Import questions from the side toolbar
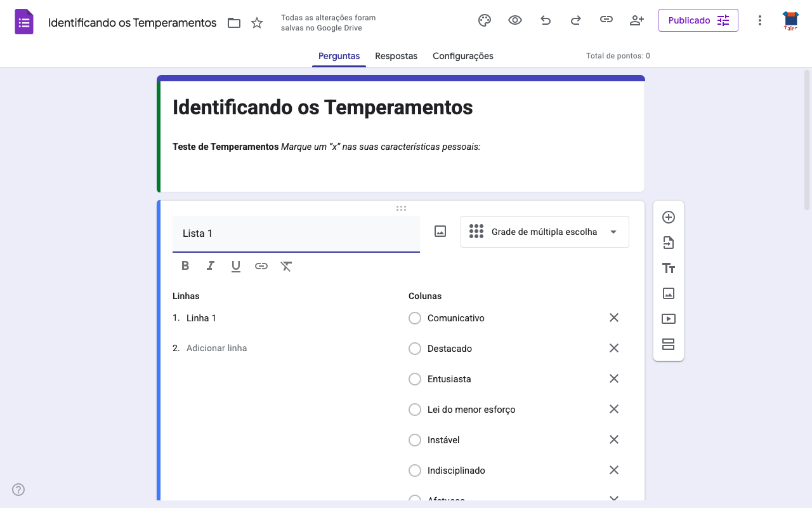Image resolution: width=812 pixels, height=508 pixels. coord(669,243)
